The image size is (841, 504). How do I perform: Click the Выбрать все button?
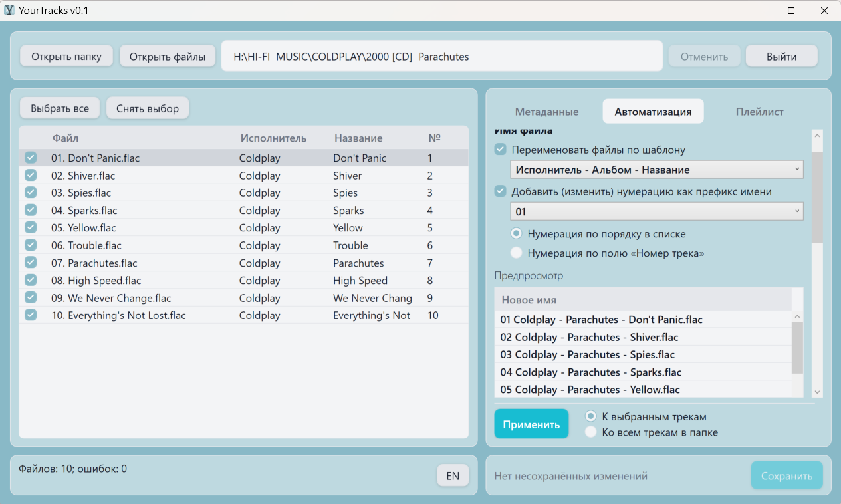[x=60, y=108]
